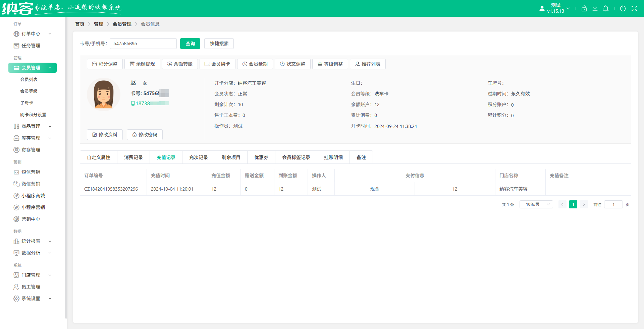Click the 查询 search button
The image size is (644, 329).
[190, 44]
